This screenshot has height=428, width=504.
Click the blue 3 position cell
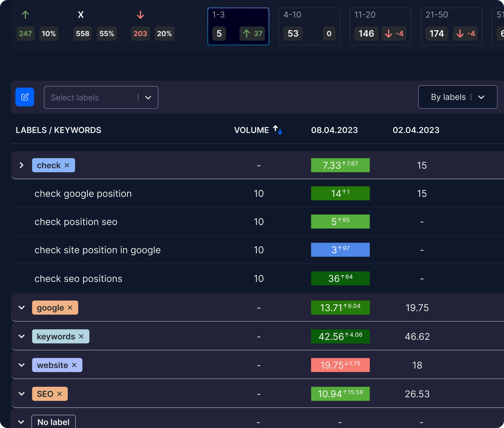click(x=340, y=250)
